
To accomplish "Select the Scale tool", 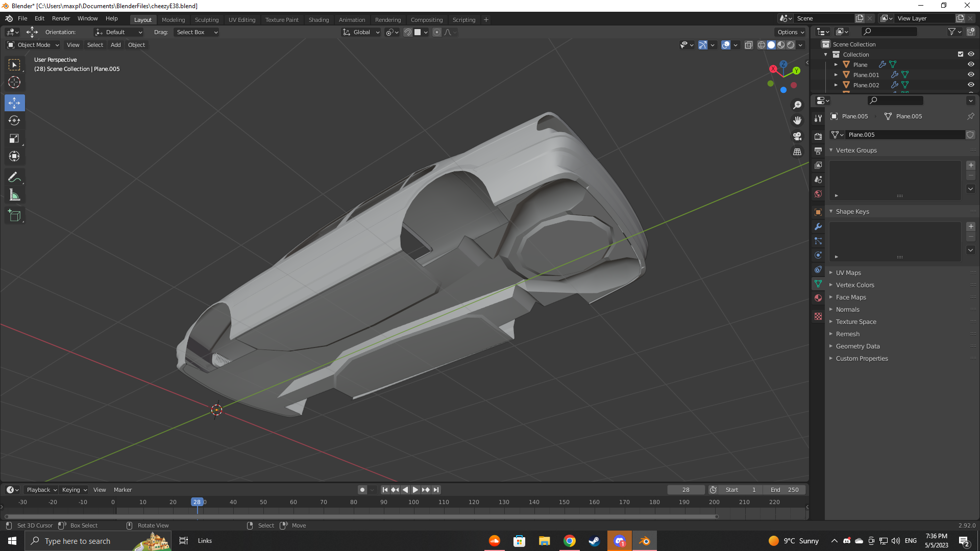I will (x=14, y=138).
